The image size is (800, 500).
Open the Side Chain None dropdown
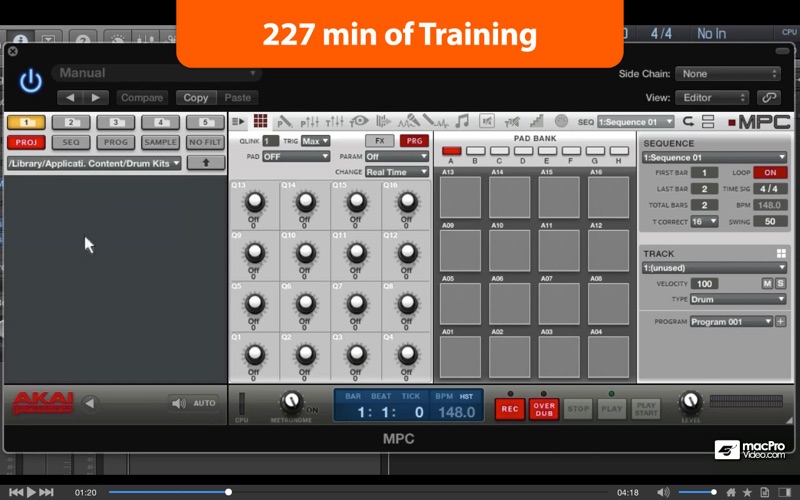tap(728, 73)
